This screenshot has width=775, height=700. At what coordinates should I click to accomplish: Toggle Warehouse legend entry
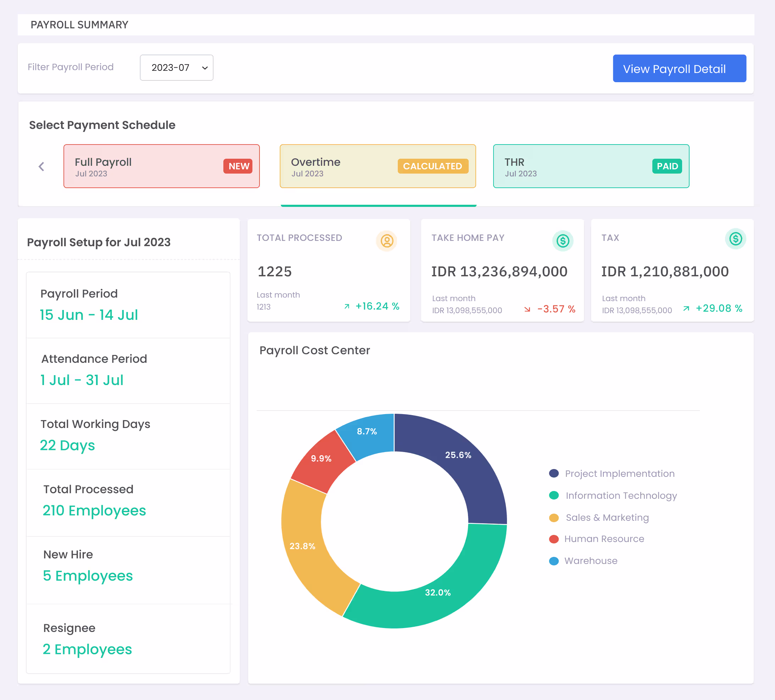pyautogui.click(x=583, y=561)
